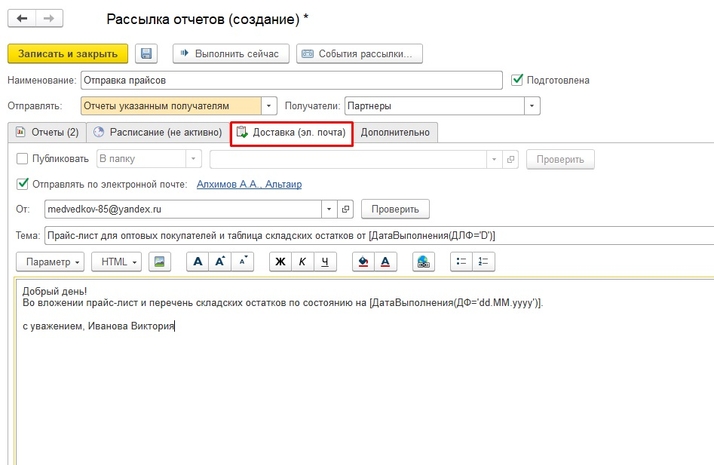The image size is (714, 465).
Task: Save using the floppy disk icon
Action: pos(146,54)
